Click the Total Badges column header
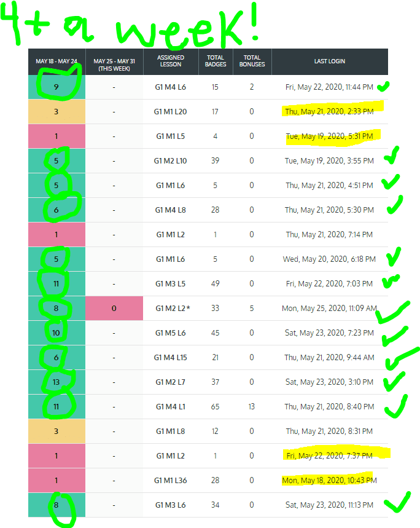 [x=216, y=61]
